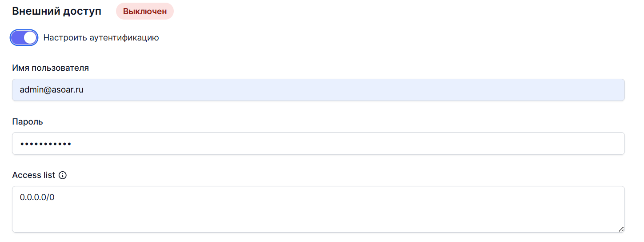Click the Пароль field label
The width and height of the screenshot is (644, 242).
coord(28,122)
